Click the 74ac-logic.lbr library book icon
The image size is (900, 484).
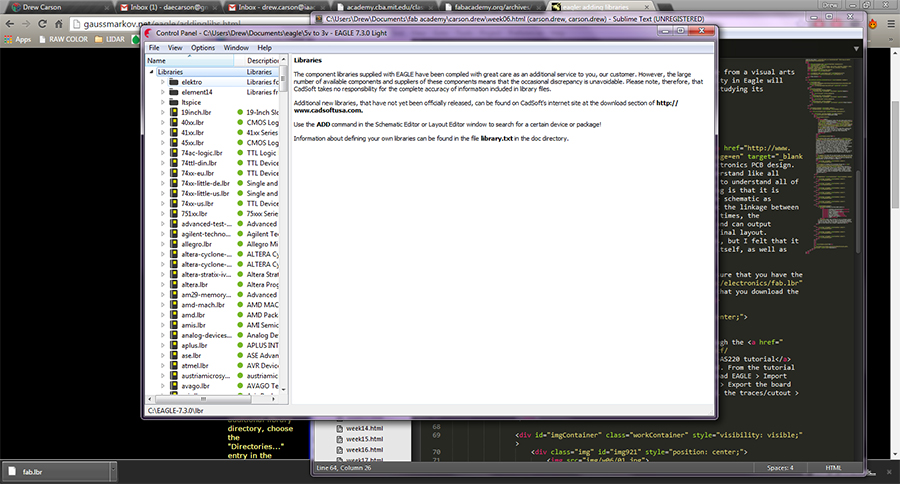pyautogui.click(x=174, y=153)
